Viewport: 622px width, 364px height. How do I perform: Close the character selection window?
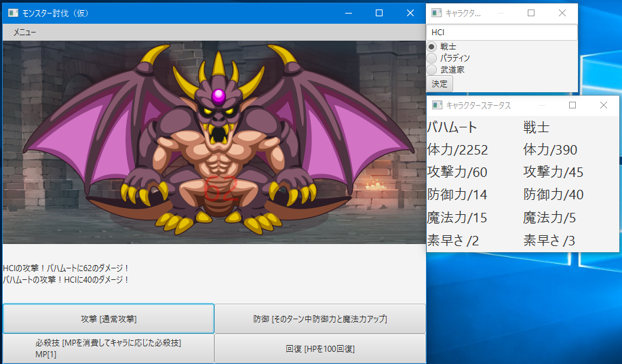coord(562,13)
